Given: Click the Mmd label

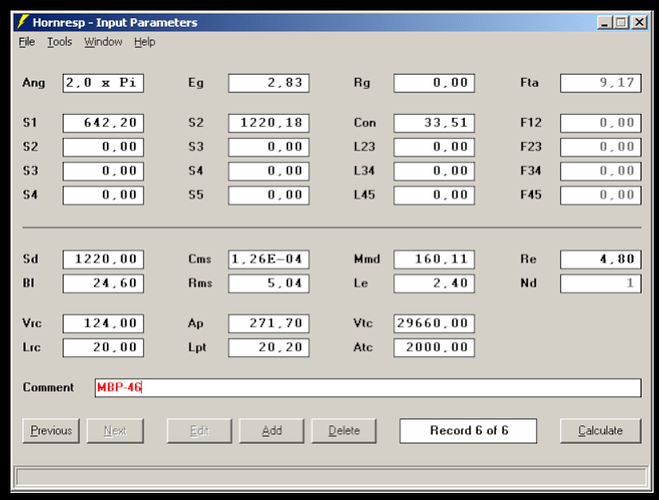Looking at the screenshot, I should 367,259.
